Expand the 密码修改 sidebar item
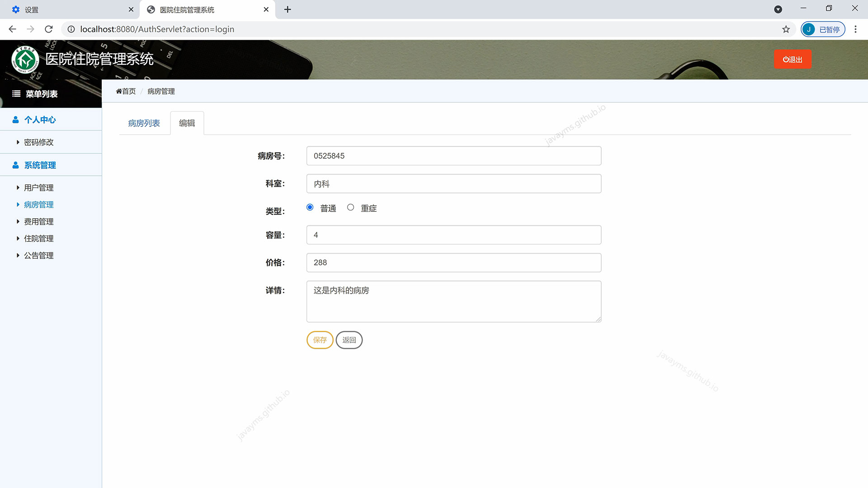This screenshot has width=868, height=488. click(38, 142)
